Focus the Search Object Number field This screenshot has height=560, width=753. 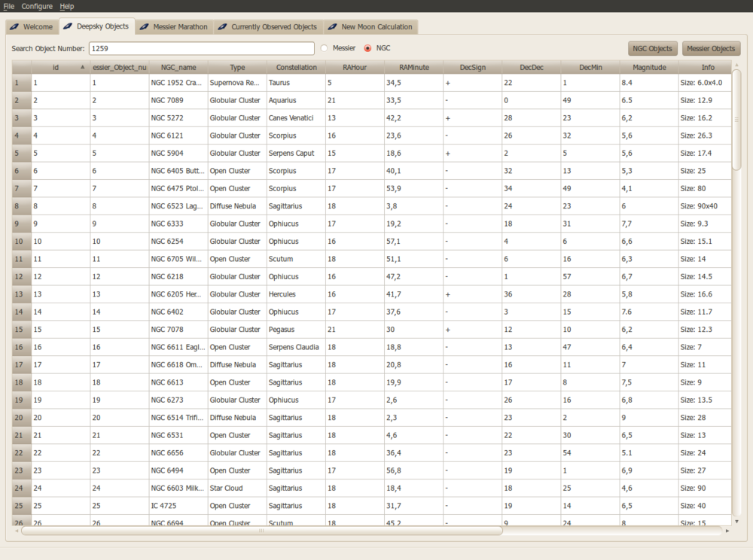[200, 48]
